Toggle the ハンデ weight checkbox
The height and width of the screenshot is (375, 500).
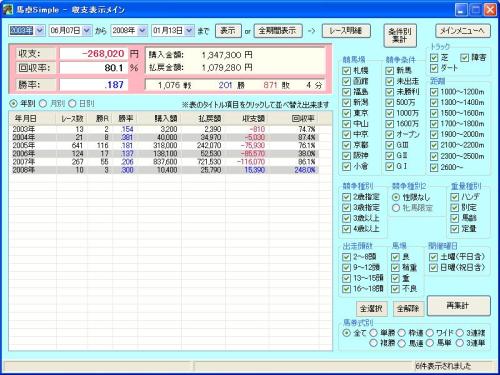tap(455, 197)
